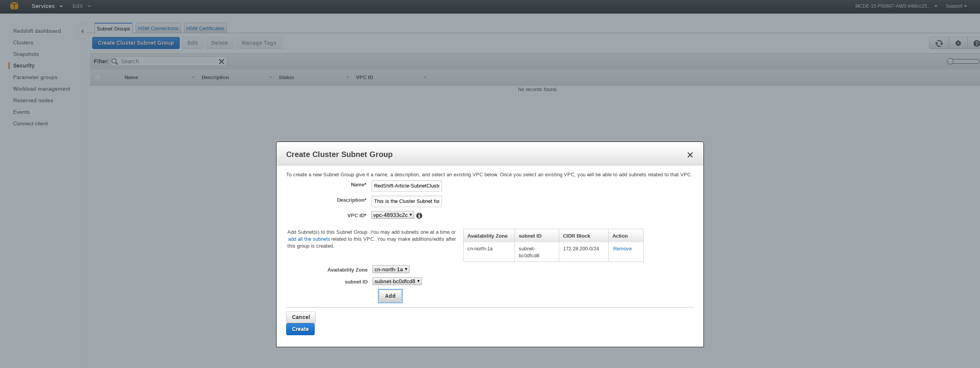Switch to the HSM Certificates tab
Viewport: 980px width, 368px height.
tap(205, 29)
